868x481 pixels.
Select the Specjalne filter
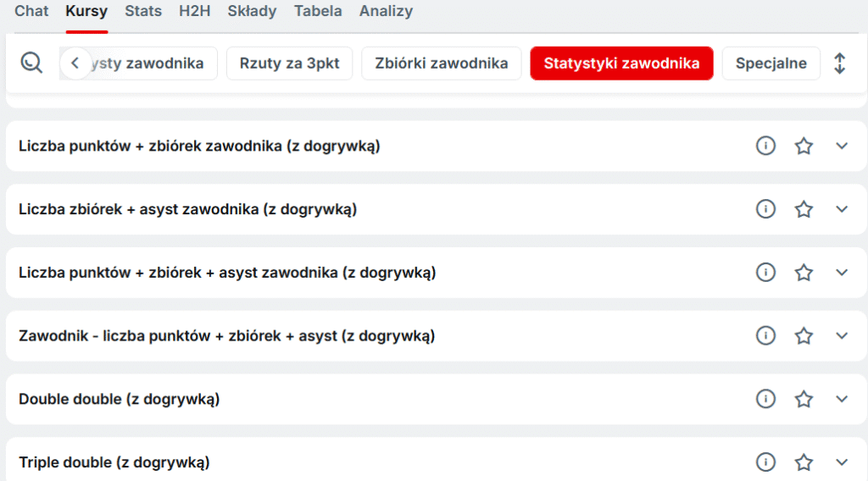771,64
